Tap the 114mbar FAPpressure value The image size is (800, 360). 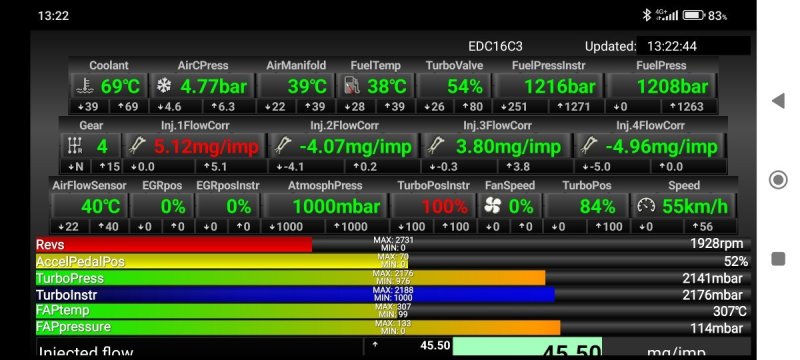716,327
